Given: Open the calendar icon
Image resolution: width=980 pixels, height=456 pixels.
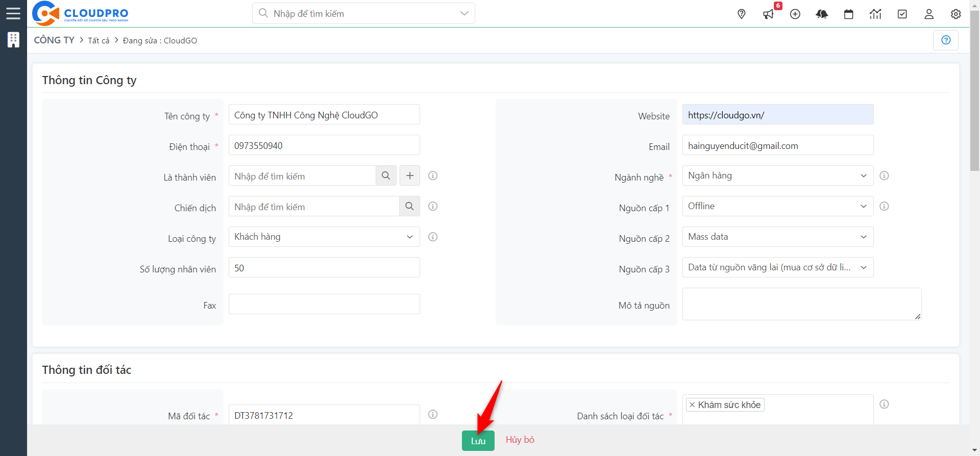Looking at the screenshot, I should click(x=849, y=14).
